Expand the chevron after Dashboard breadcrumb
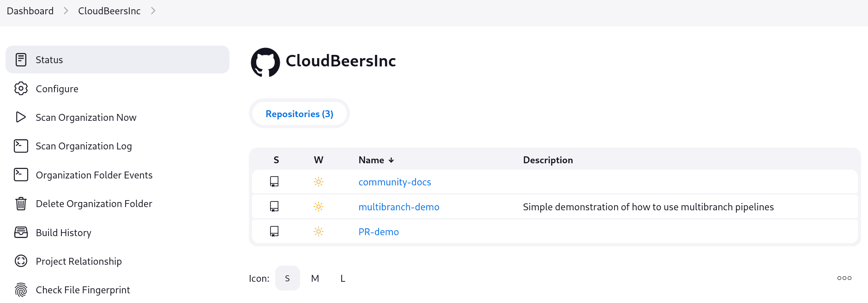This screenshot has width=868, height=303. (x=66, y=11)
